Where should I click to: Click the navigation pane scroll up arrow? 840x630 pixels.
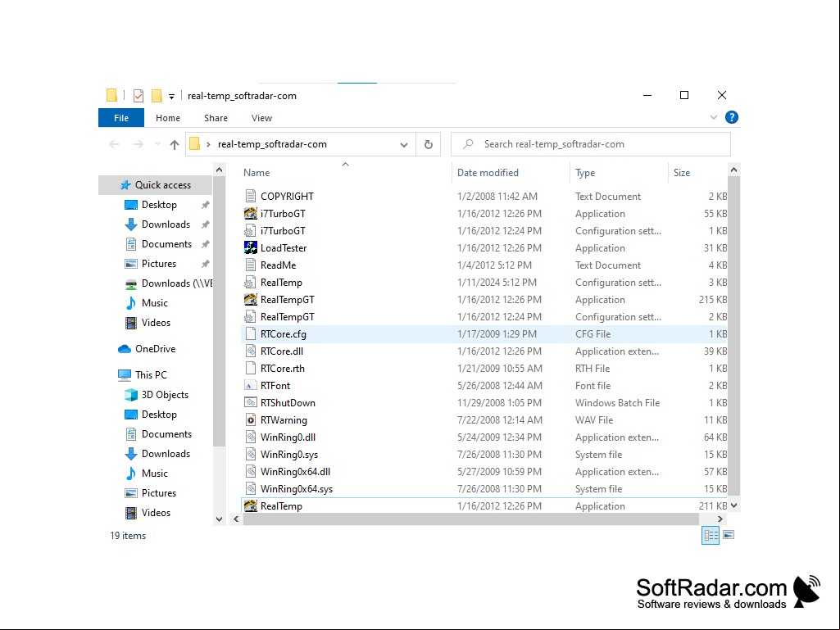click(219, 170)
